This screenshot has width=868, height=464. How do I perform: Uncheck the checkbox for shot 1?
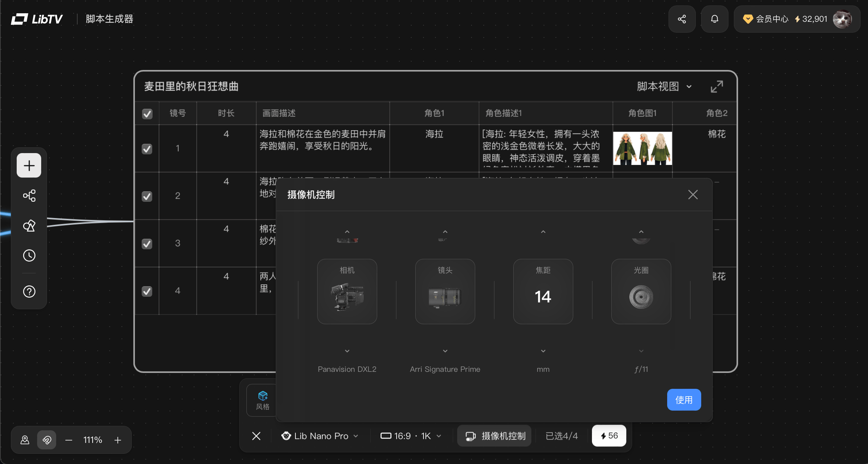[x=147, y=149]
